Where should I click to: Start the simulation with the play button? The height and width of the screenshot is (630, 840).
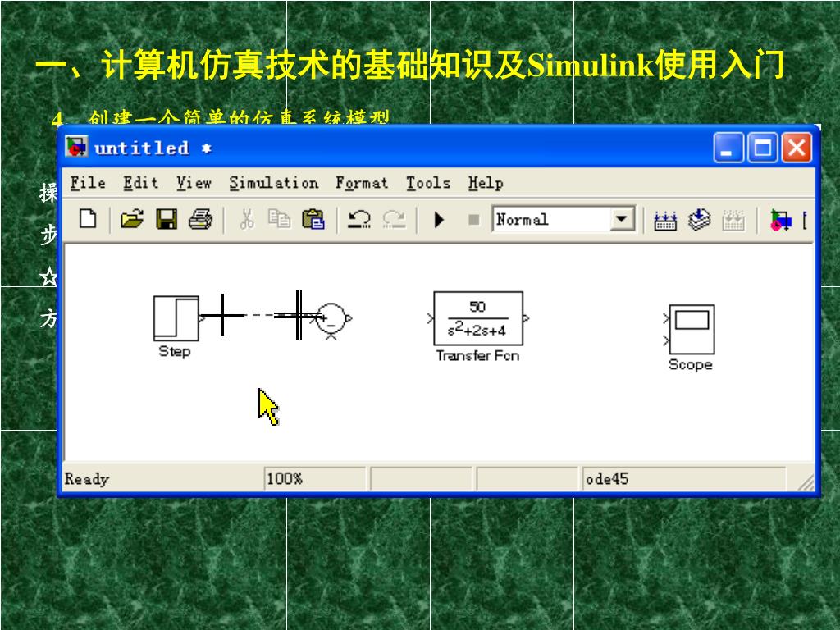click(440, 220)
